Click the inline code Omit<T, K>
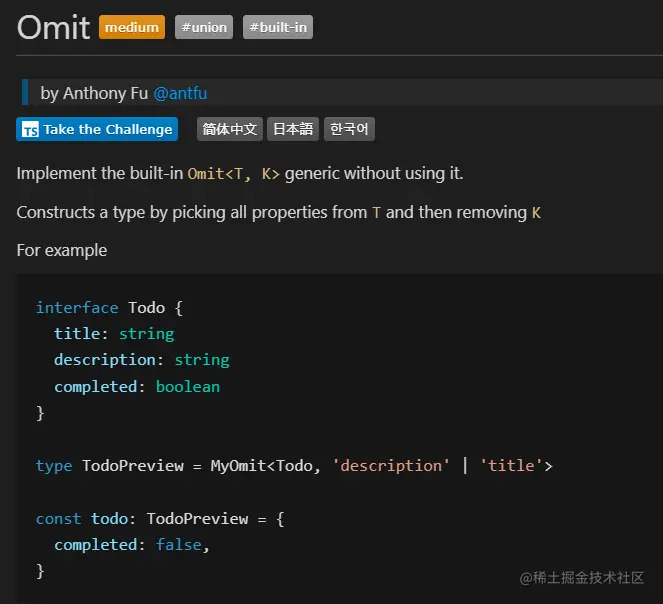The width and height of the screenshot is (663, 604). click(x=233, y=174)
